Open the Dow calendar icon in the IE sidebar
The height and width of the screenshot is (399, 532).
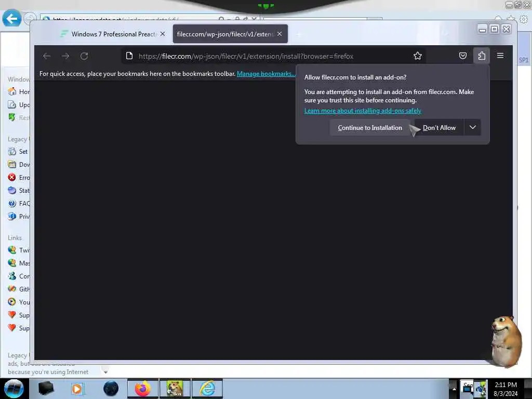12,165
